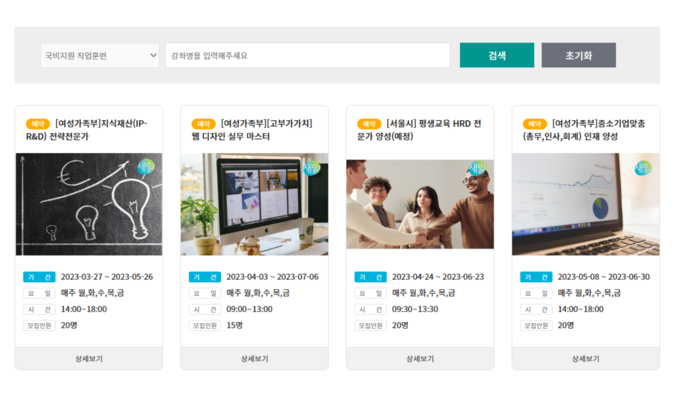Image resolution: width=699 pixels, height=394 pixels.
Task: Click the 새일 logo on iMac monitor image
Action: tap(312, 168)
